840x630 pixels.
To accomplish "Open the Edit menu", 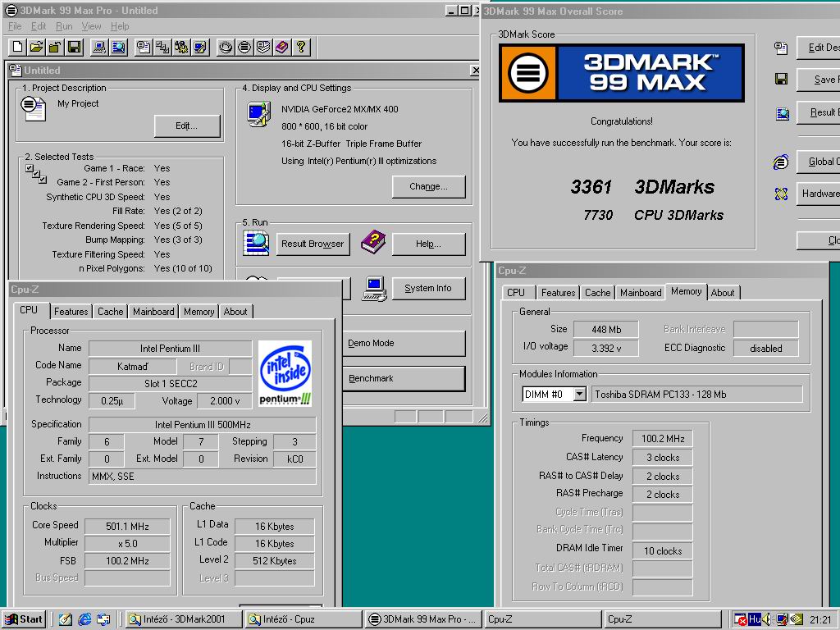I will 39,26.
